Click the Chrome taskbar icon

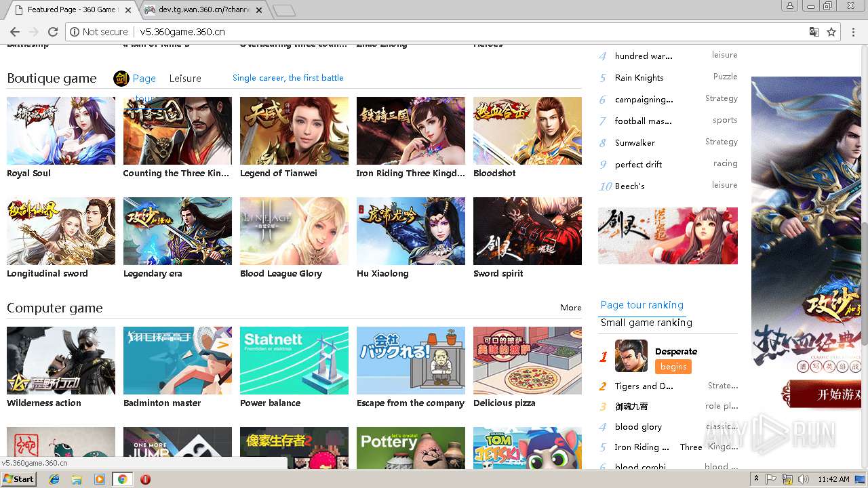pos(122,479)
